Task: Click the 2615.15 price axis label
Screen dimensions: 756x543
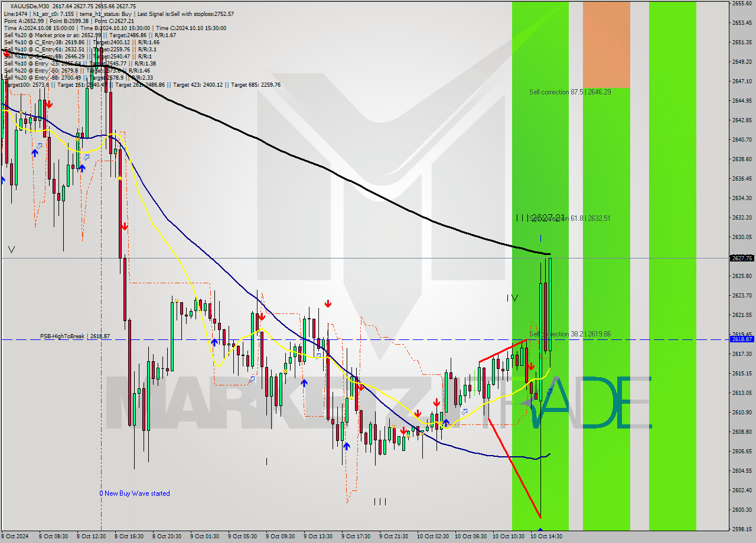Action: coord(742,373)
